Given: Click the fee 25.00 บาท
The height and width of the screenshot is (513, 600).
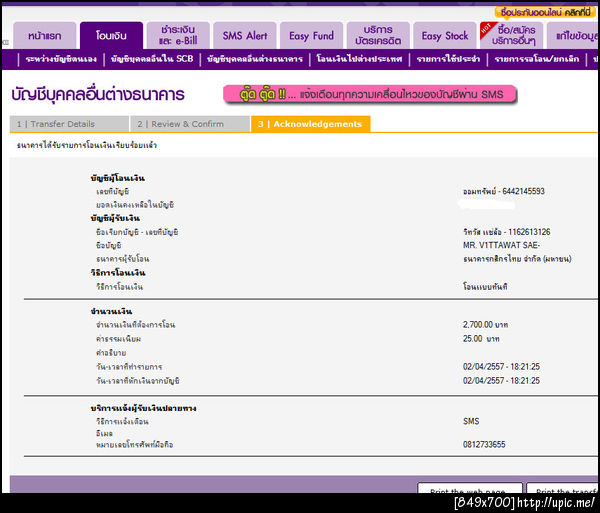Looking at the screenshot, I should click(x=481, y=339).
